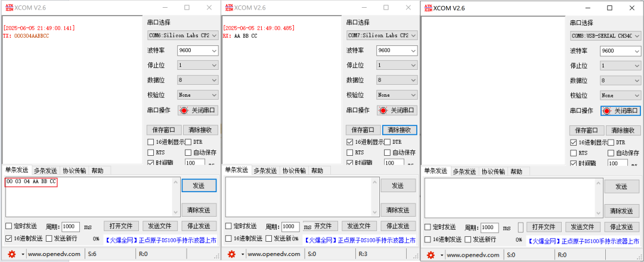
Task: Click 清除发送 in the COM6 window
Action: coord(199,209)
